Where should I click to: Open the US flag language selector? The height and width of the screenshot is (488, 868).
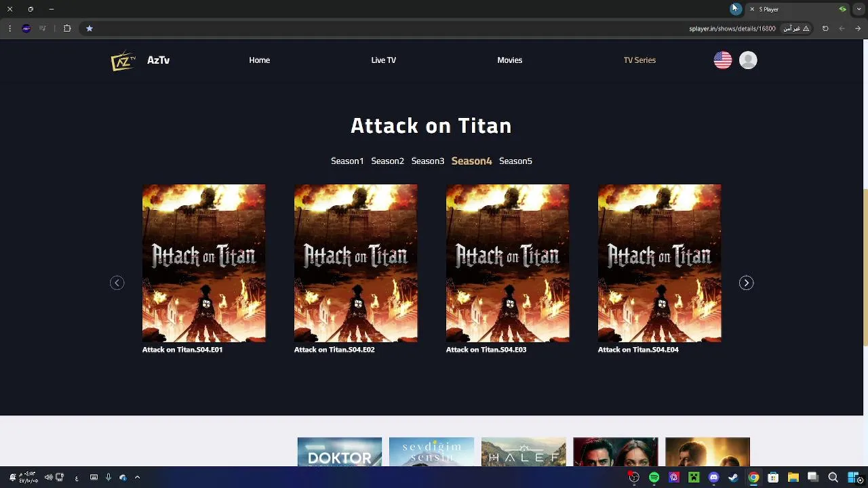pos(723,60)
